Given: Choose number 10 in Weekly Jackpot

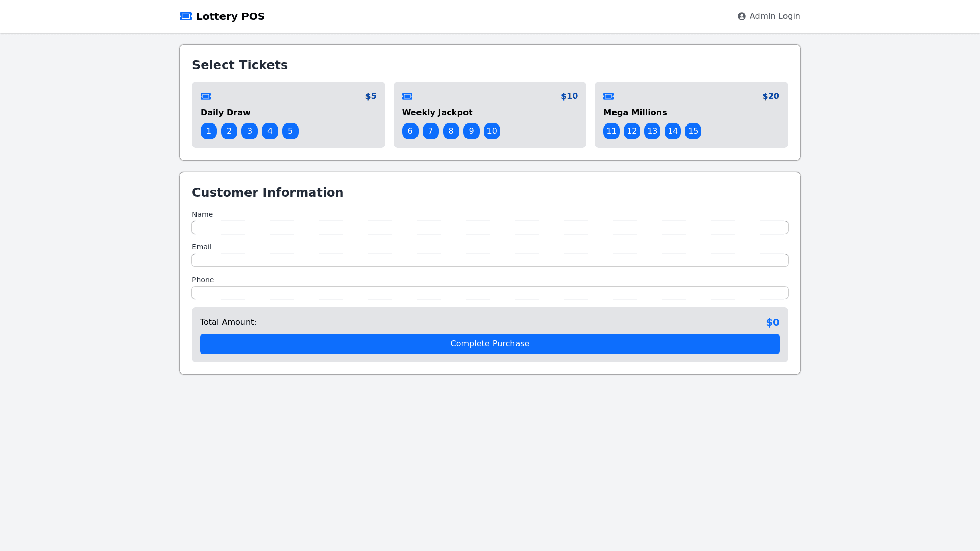Looking at the screenshot, I should coord(492,131).
